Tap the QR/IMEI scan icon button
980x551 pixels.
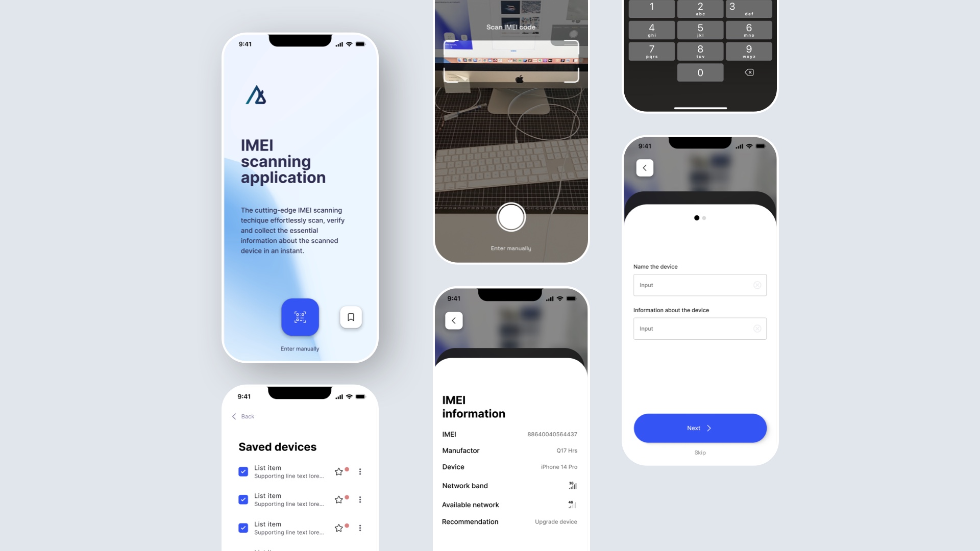(300, 317)
